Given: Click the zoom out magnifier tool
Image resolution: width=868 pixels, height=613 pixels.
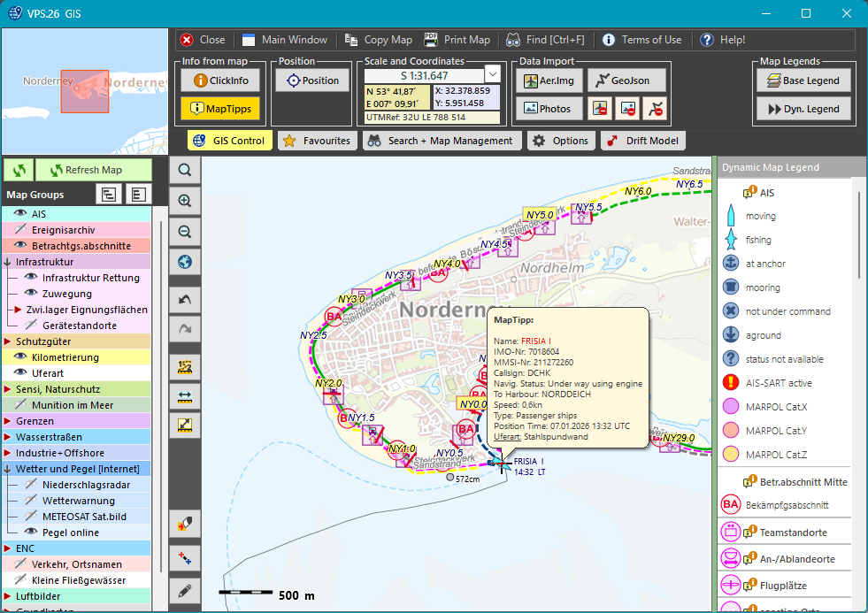Looking at the screenshot, I should click(x=185, y=232).
